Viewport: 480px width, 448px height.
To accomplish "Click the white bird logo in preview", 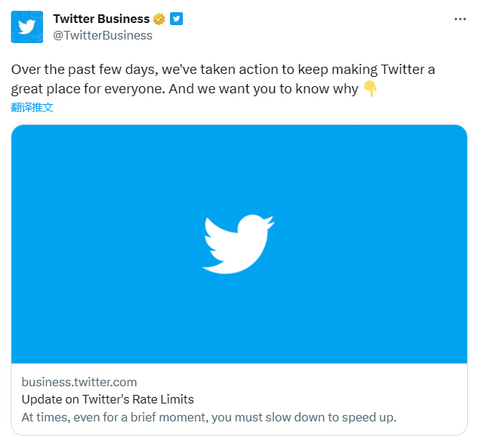I will tap(238, 243).
